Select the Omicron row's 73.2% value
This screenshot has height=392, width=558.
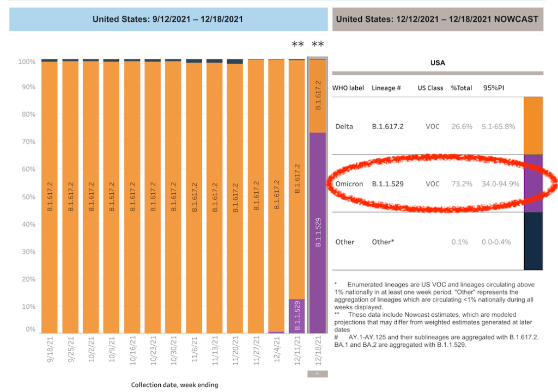[461, 184]
